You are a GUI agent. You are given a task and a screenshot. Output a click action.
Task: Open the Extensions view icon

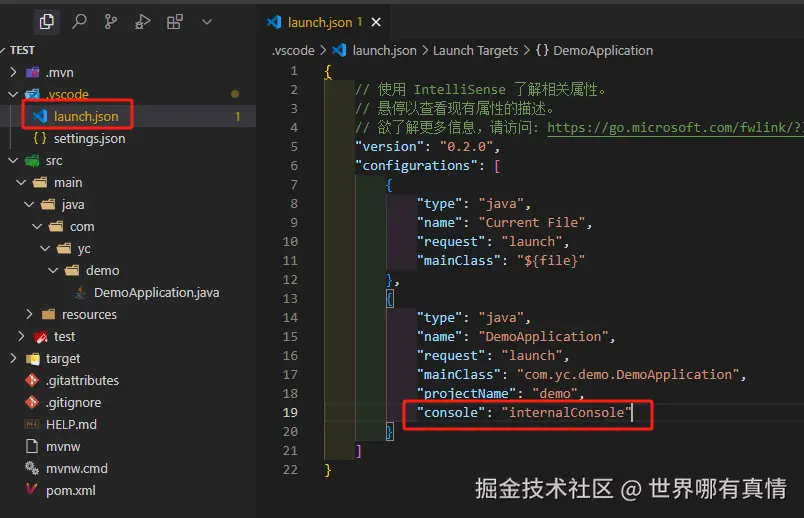click(175, 22)
